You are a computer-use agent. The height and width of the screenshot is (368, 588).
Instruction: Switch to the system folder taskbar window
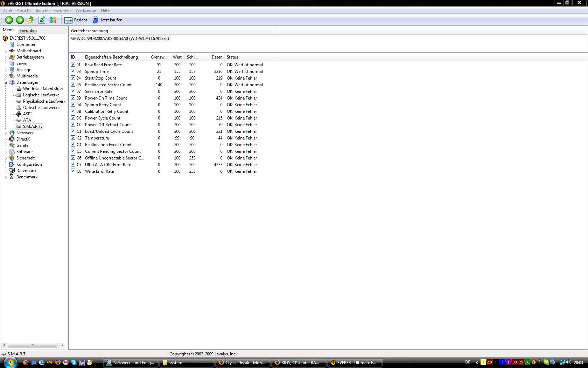click(x=187, y=363)
